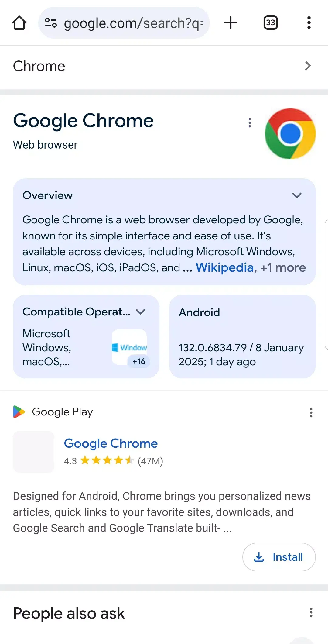Install Google Chrome from Google Play
328x644 pixels.
tap(278, 557)
